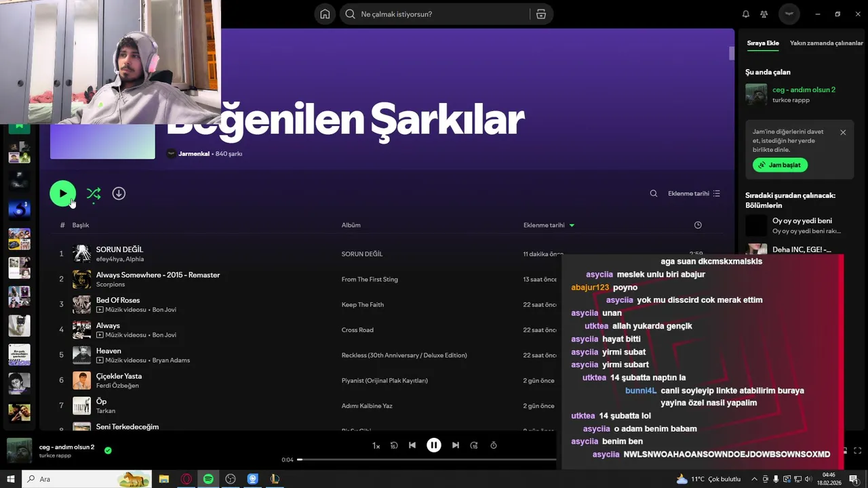Click the playback progress bar
The height and width of the screenshot is (488, 868).
click(427, 460)
